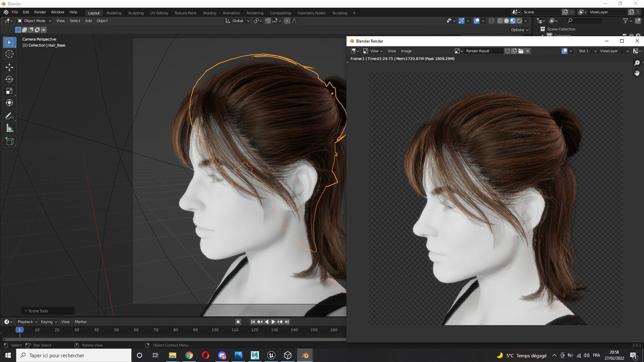
Task: Toggle X-Ray mode
Action: coord(492,21)
